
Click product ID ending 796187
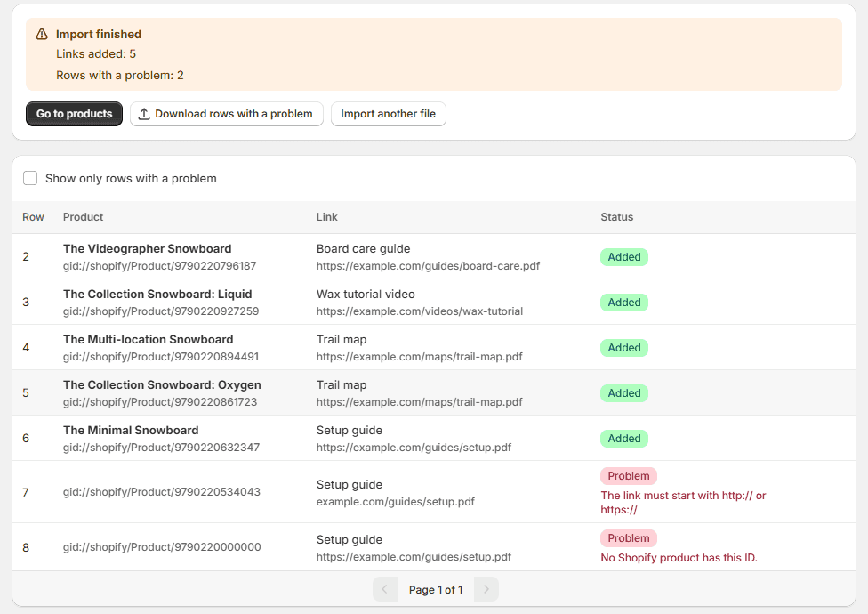pos(159,266)
